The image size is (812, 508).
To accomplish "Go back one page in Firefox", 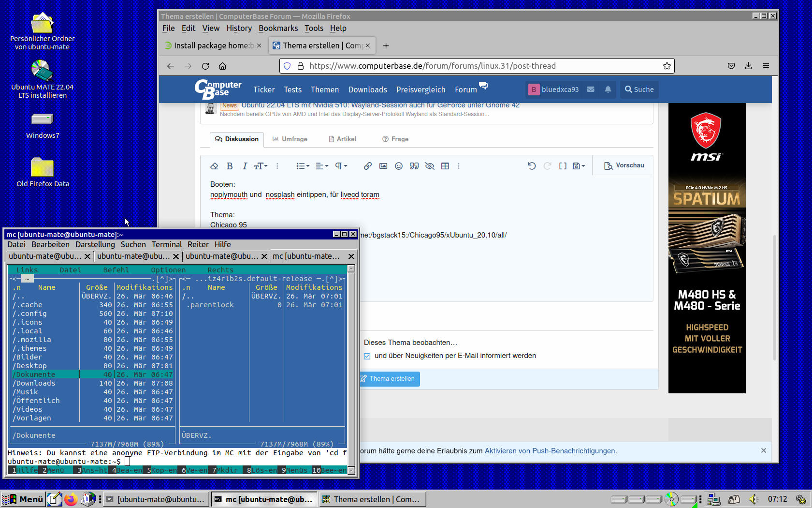I will [171, 66].
